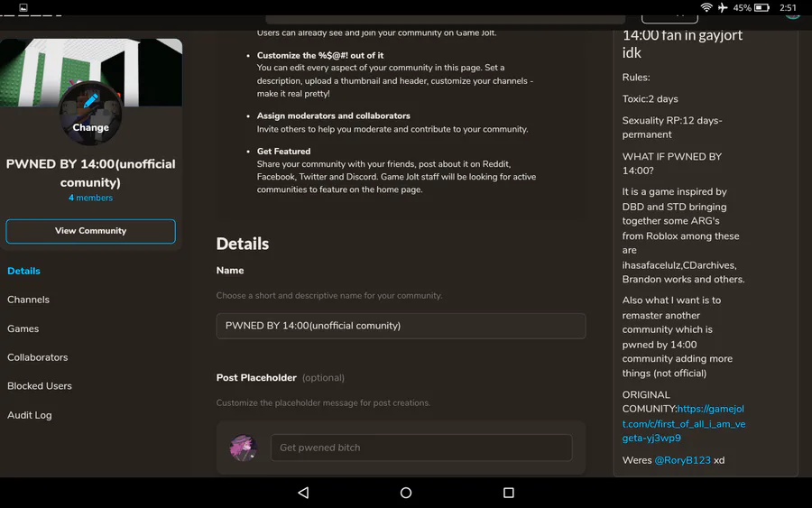Click the pencil edit icon on community thumbnail
The image size is (812, 508).
click(90, 100)
